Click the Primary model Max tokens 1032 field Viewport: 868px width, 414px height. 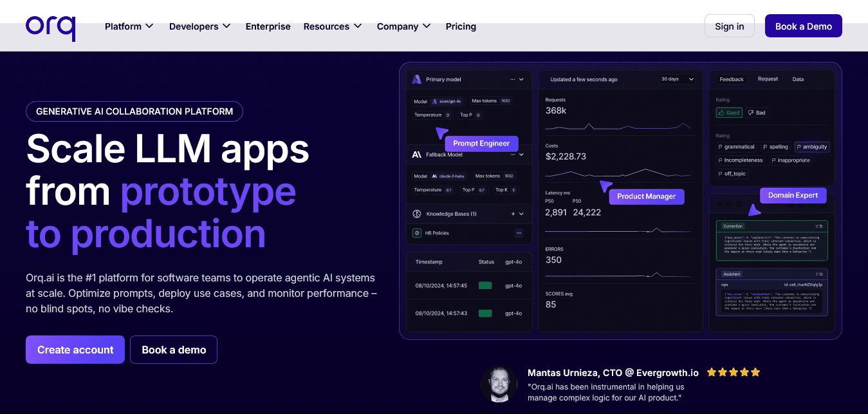click(x=491, y=101)
